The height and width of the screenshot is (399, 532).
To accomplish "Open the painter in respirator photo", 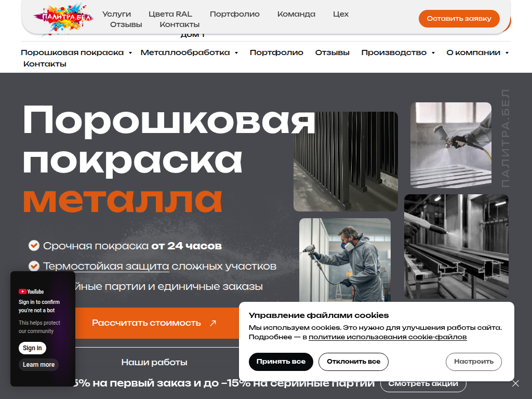I will click(x=345, y=260).
